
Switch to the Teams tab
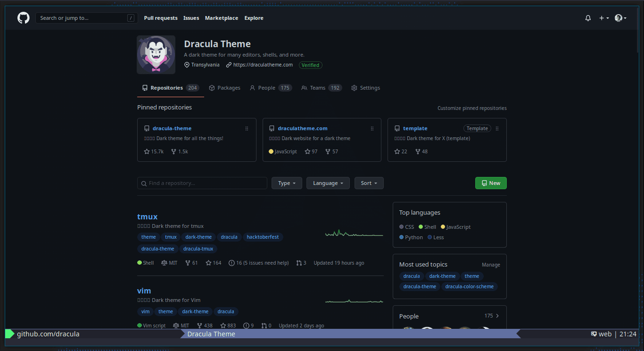322,88
